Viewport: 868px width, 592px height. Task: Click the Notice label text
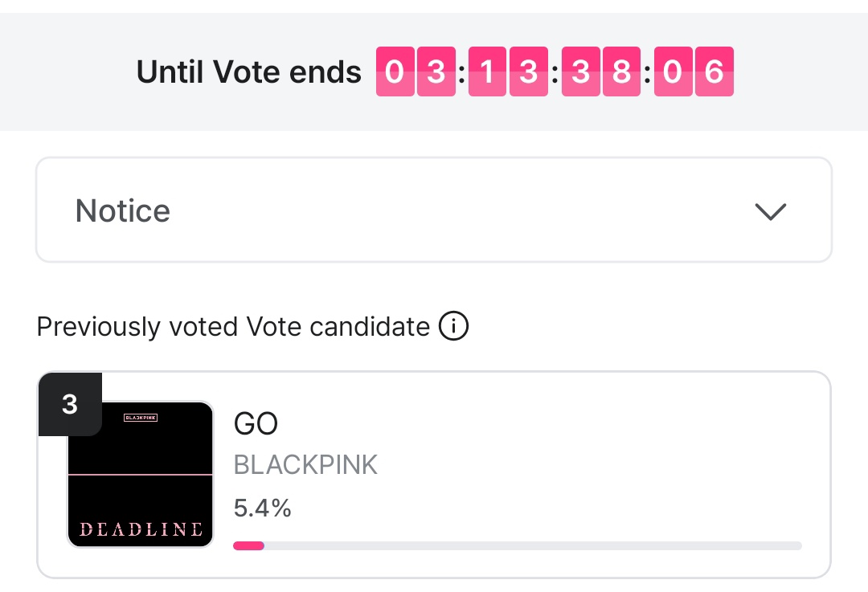pos(123,211)
